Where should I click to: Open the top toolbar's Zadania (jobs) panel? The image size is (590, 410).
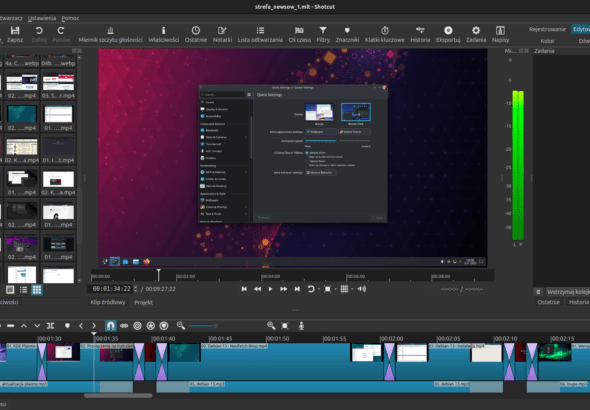pos(476,34)
